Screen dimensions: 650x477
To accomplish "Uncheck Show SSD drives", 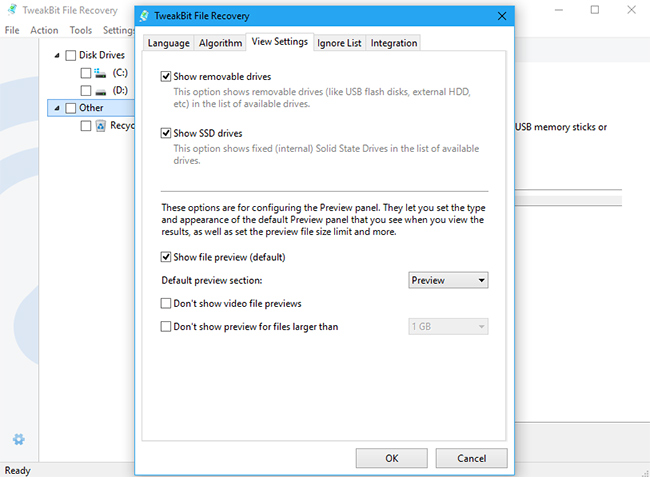I will point(166,133).
